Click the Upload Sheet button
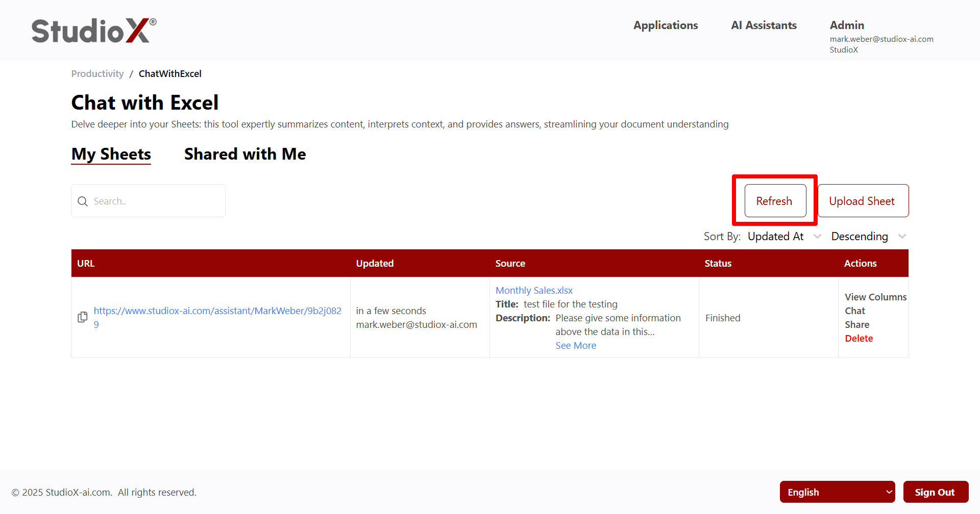Image resolution: width=980 pixels, height=514 pixels. (863, 201)
